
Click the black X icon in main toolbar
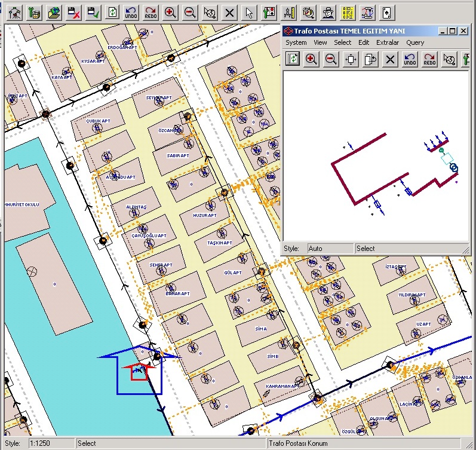[229, 13]
